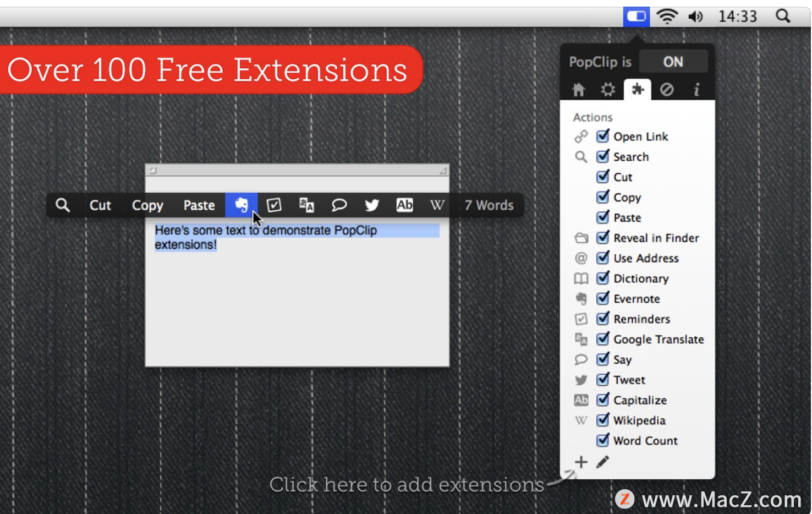Click the plus add extension button
Image resolution: width=812 pixels, height=514 pixels.
[x=581, y=462]
